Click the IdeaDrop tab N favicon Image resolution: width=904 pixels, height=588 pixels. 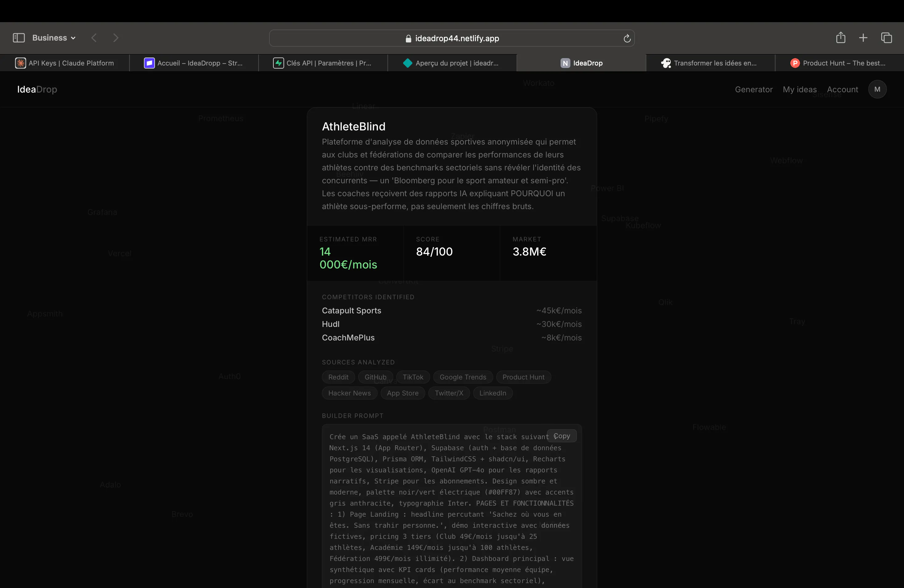click(x=565, y=63)
